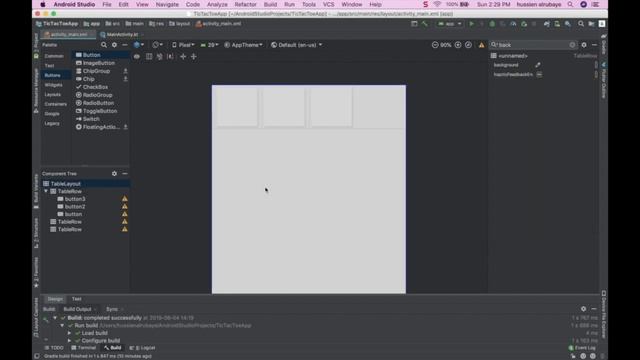640x360 pixels.
Task: Minimize the Palette panel
Action: [x=125, y=45]
